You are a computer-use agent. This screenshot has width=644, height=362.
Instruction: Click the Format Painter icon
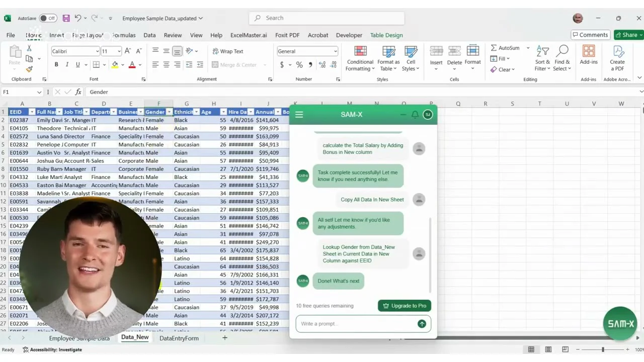coord(29,69)
